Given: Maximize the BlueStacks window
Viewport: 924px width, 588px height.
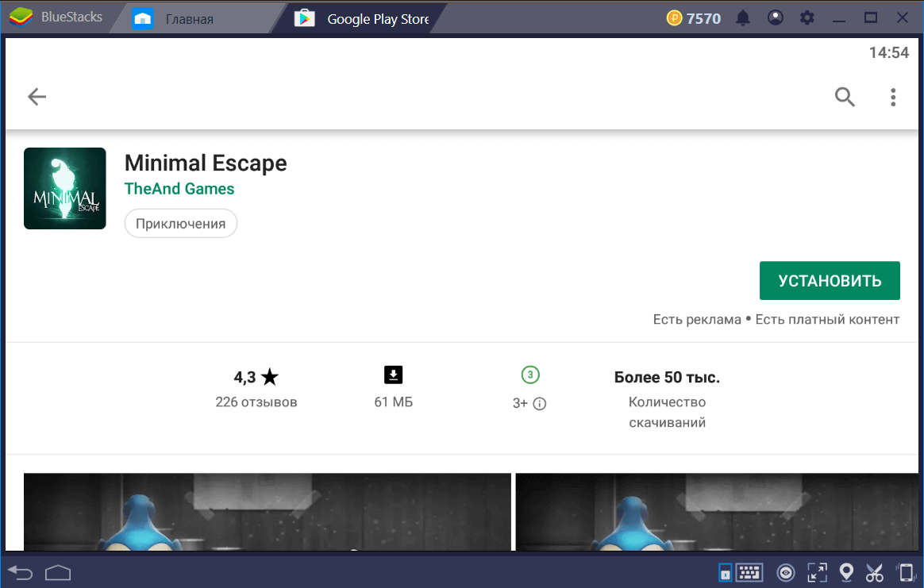Looking at the screenshot, I should click(870, 17).
